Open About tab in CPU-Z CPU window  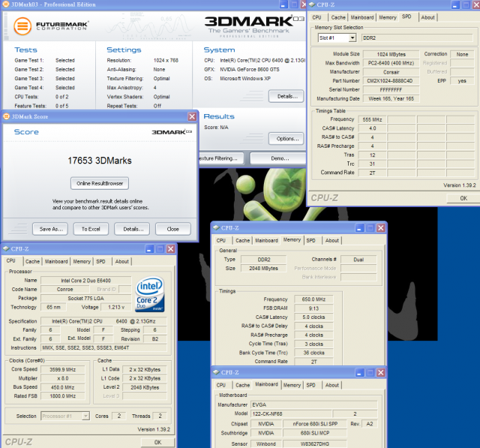[x=121, y=261]
